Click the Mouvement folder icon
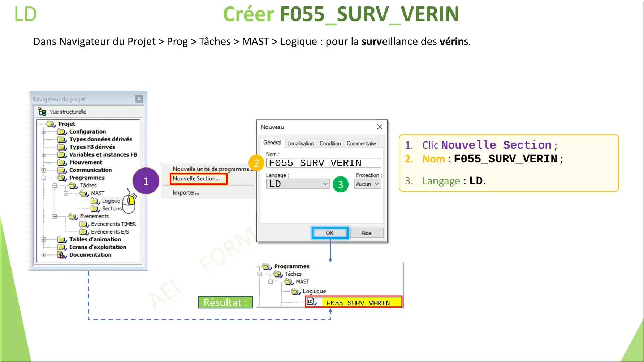The height and width of the screenshot is (362, 644). (62, 162)
